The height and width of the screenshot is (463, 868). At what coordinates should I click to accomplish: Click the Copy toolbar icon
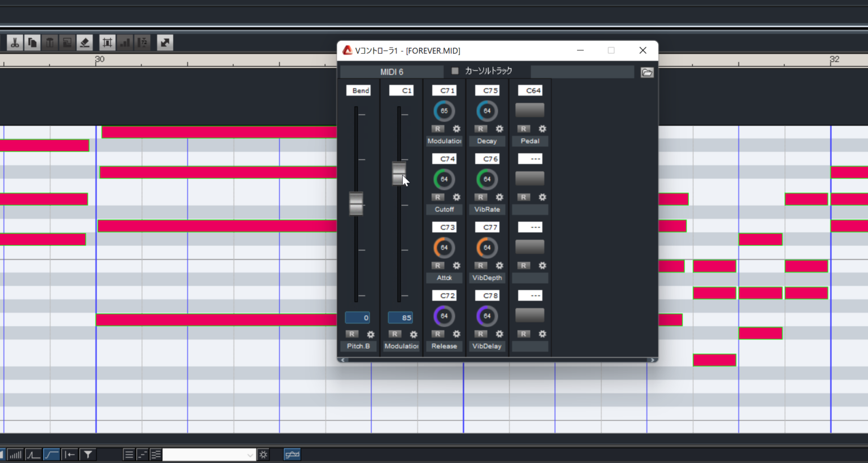[x=32, y=42]
